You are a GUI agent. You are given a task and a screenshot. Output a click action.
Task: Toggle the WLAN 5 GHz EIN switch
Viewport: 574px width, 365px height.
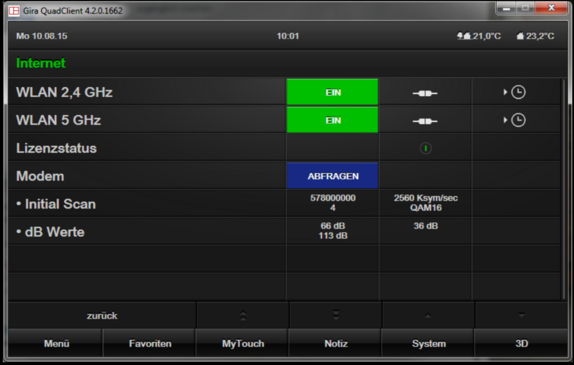click(332, 120)
